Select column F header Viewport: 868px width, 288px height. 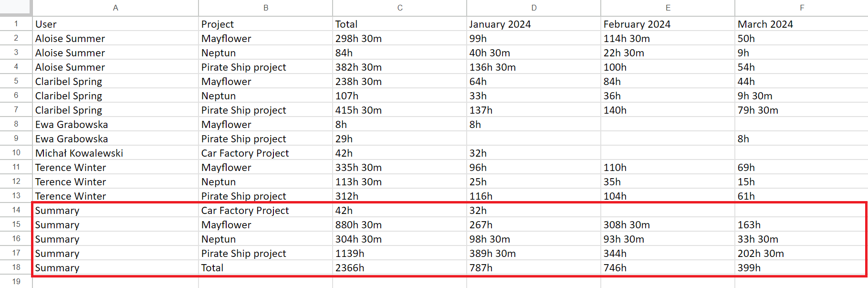pyautogui.click(x=802, y=8)
